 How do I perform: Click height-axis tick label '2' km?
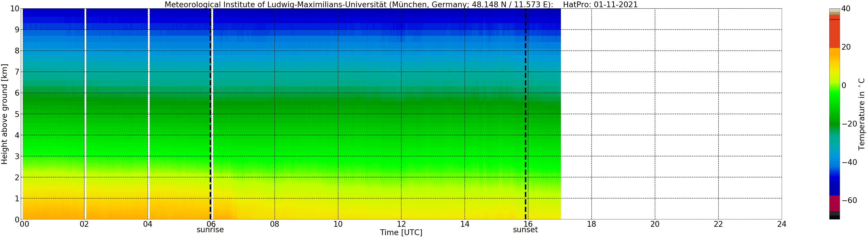(17, 178)
